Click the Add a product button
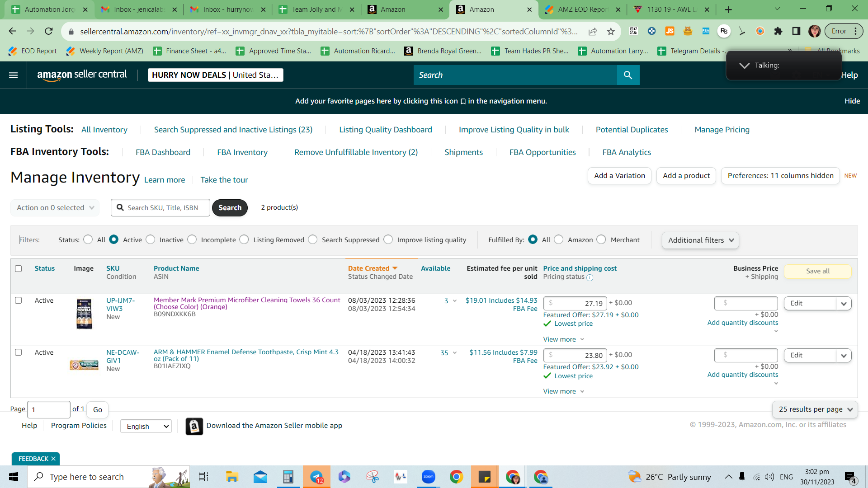This screenshot has height=488, width=868. coord(686,176)
